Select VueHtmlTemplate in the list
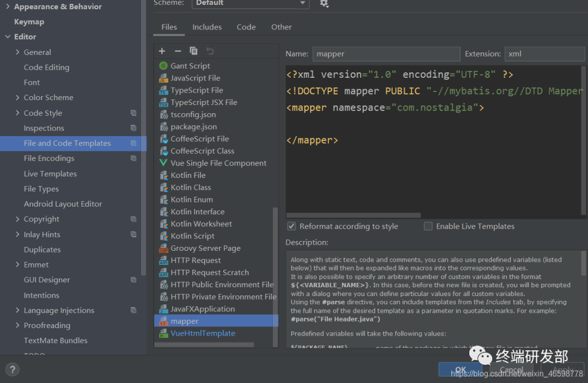This screenshot has width=588, height=383. pos(203,333)
